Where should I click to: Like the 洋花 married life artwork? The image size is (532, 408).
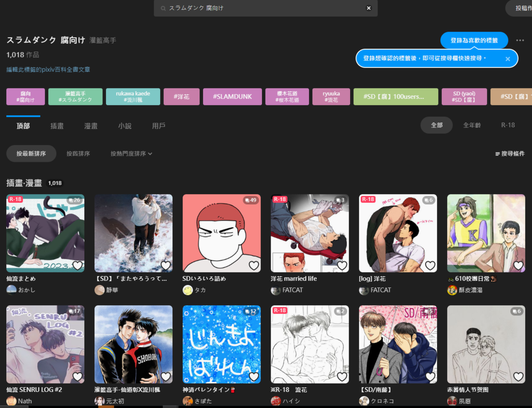(342, 265)
